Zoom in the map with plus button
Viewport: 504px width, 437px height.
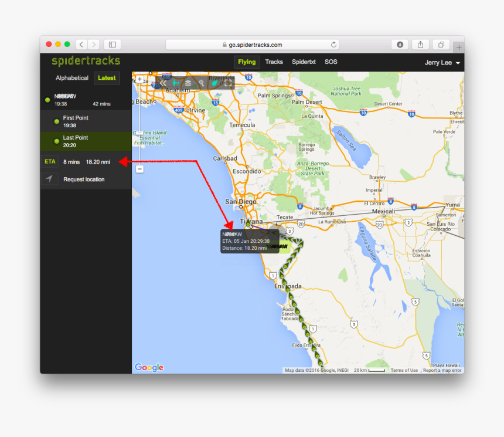(x=140, y=79)
